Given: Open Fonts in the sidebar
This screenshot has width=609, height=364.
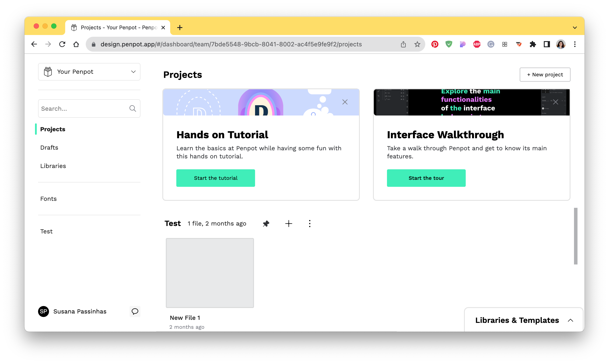Looking at the screenshot, I should (x=48, y=199).
